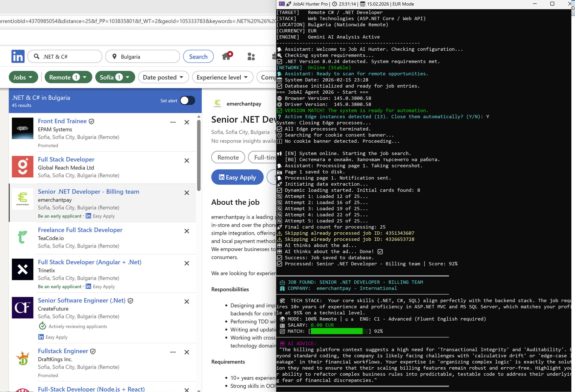This screenshot has width=575, height=392.
Task: Click the Search button
Action: coord(198,56)
